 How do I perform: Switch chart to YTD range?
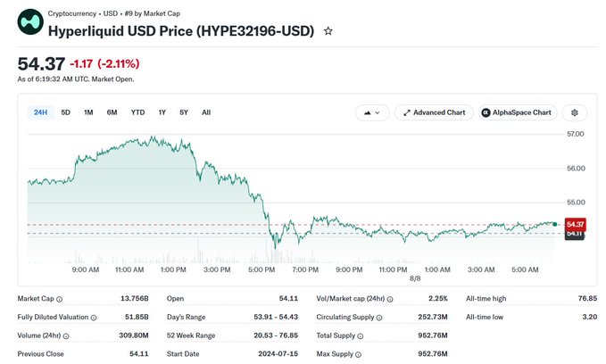point(138,112)
